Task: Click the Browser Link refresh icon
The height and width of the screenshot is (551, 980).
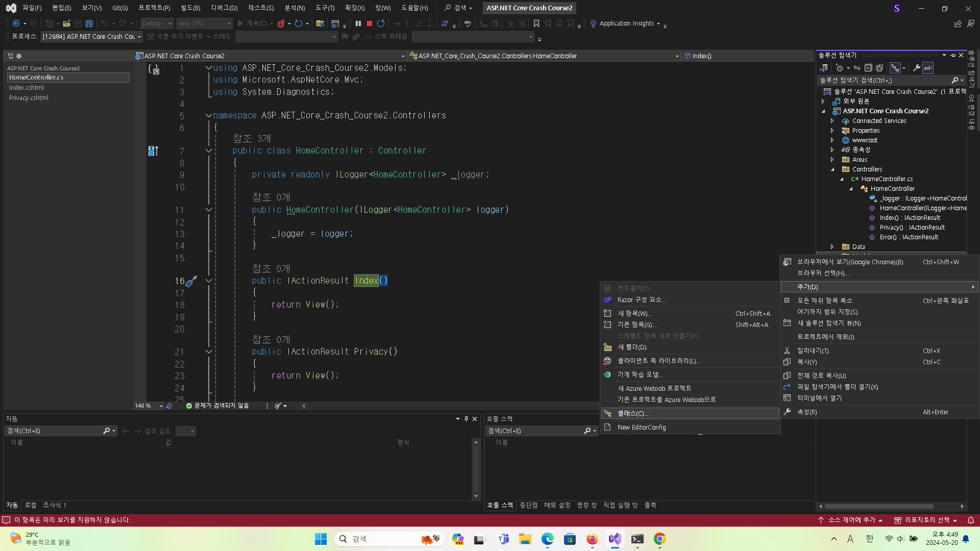Action: click(299, 23)
